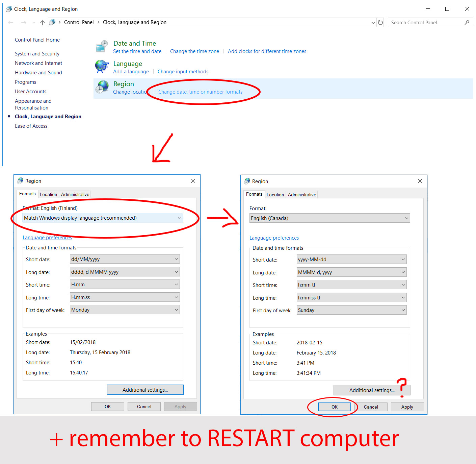476x464 pixels.
Task: Open Long time dropdown showing h:mm:ss tt
Action: pos(352,298)
